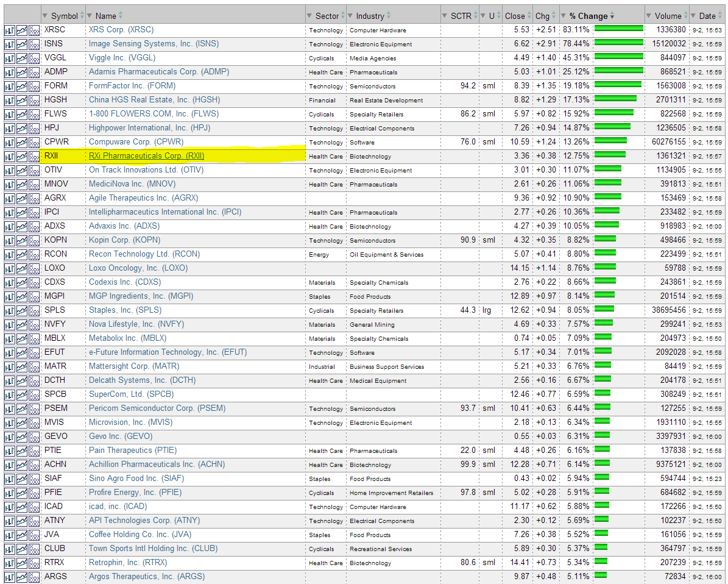Open the line chart icon for ISNS

pos(22,45)
